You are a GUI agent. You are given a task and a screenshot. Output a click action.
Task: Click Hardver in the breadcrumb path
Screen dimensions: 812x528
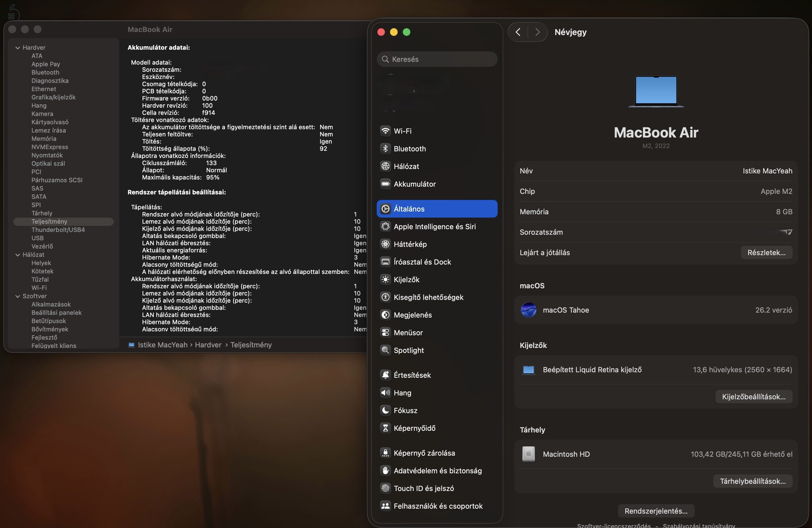coord(209,345)
